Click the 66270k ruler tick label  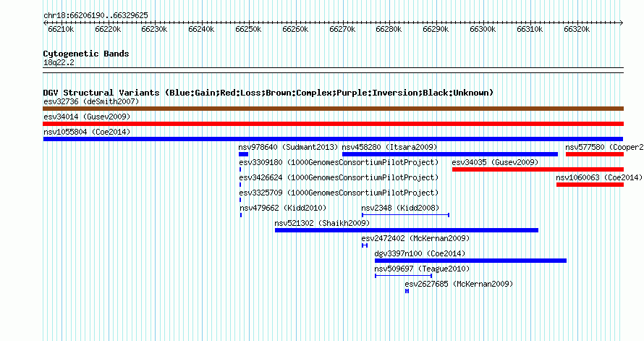[342, 29]
